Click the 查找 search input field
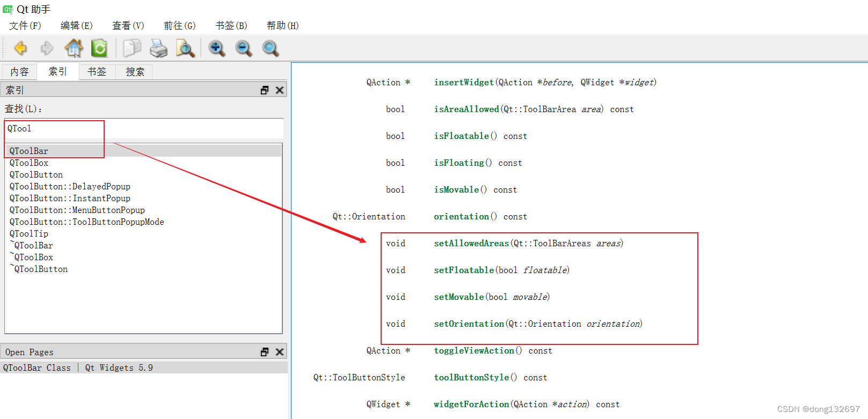The width and height of the screenshot is (868, 419). click(144, 129)
